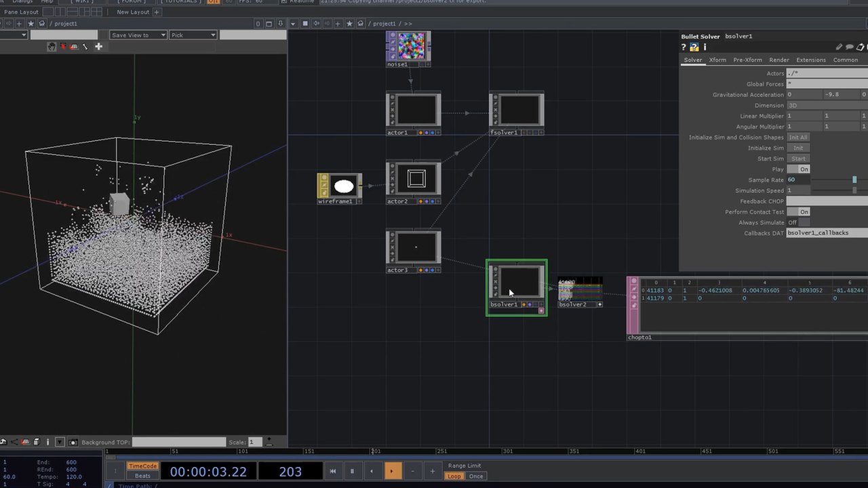
Task: Open the Dimension 3D menu
Action: [x=827, y=105]
